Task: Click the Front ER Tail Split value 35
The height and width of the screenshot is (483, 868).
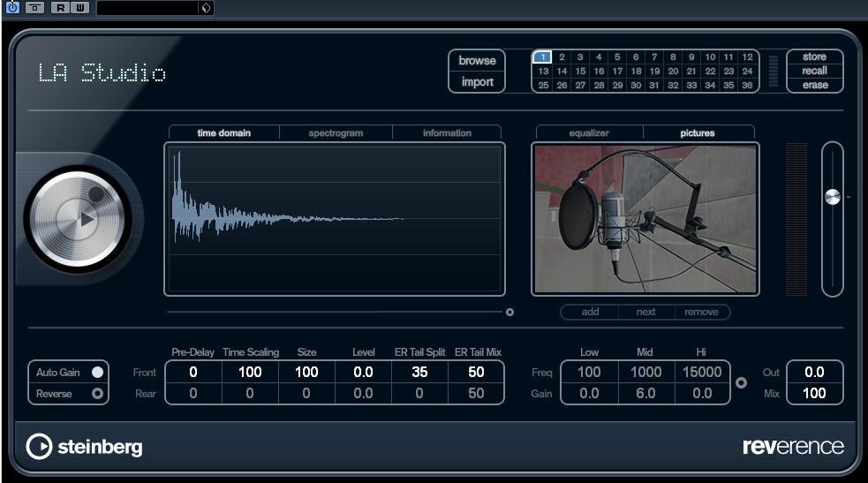Action: (419, 373)
